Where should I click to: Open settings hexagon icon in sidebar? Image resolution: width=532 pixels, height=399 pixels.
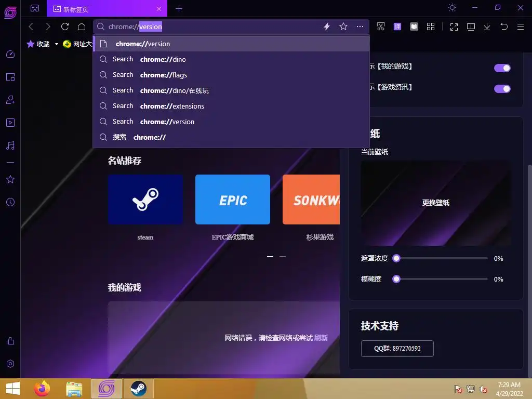coord(10,364)
